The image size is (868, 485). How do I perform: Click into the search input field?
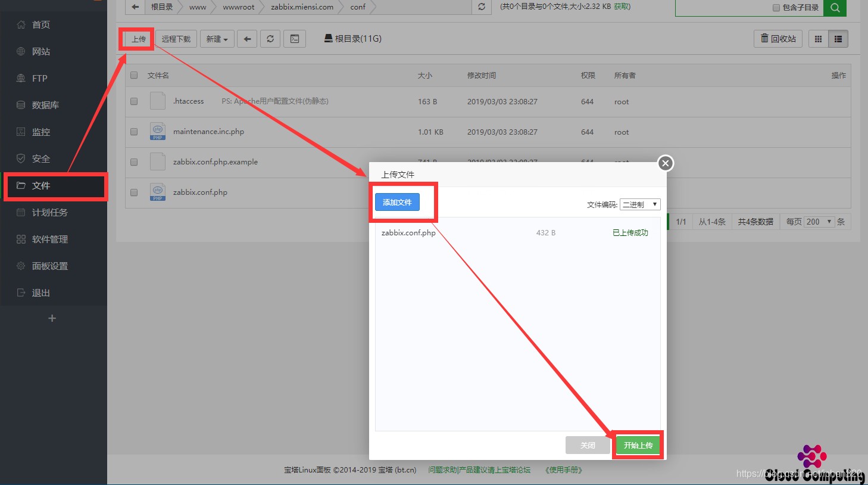pos(723,8)
